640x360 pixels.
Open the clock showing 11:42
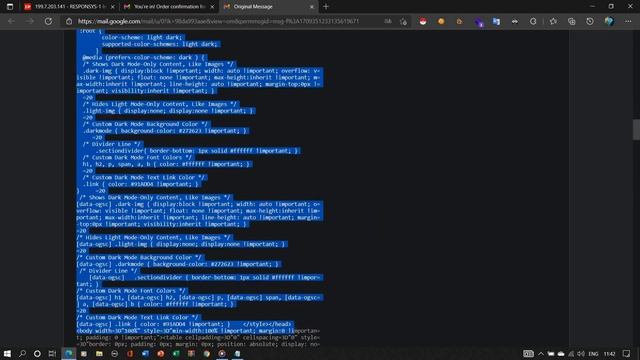click(609, 353)
